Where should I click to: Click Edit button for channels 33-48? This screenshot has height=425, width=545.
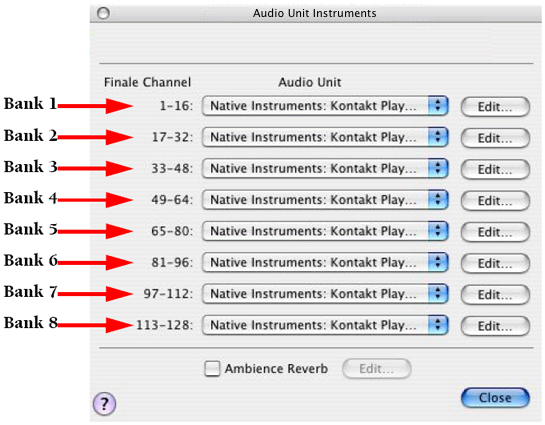[495, 169]
